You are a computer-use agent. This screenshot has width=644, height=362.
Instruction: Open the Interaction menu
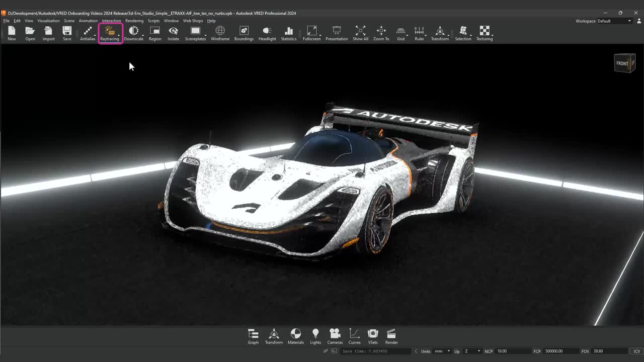(111, 21)
